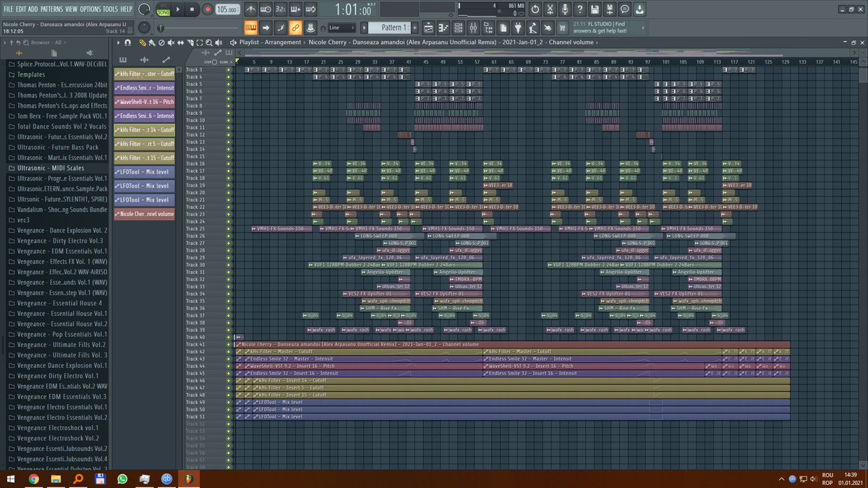The image size is (868, 488).
Task: Click the render export audio icon
Action: coord(608,9)
